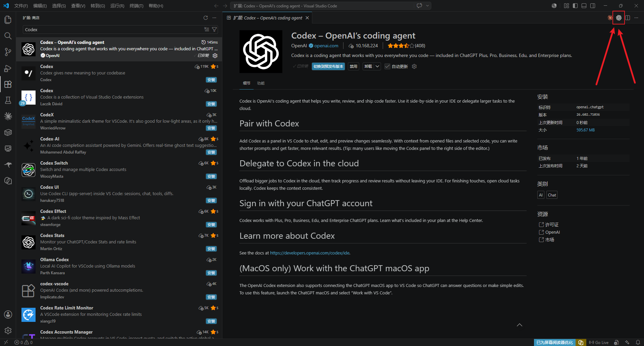This screenshot has width=644, height=346.
Task: Open the Run and Debug view
Action: [x=8, y=68]
